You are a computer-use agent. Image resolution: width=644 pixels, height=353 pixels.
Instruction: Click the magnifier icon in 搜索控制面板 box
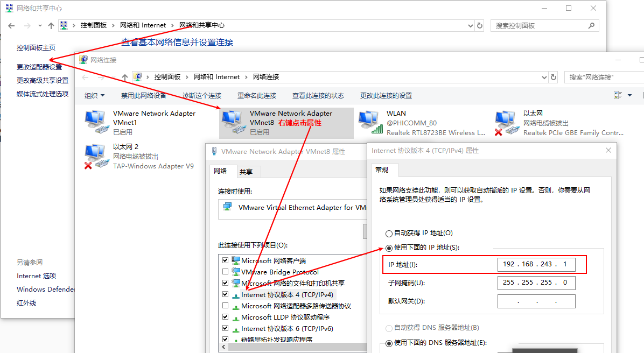[591, 25]
